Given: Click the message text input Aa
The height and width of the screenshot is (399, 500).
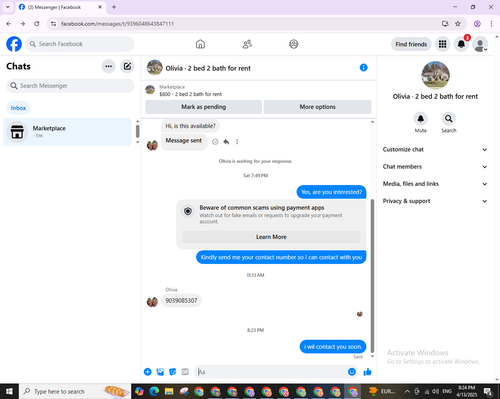Looking at the screenshot, I should click(270, 372).
